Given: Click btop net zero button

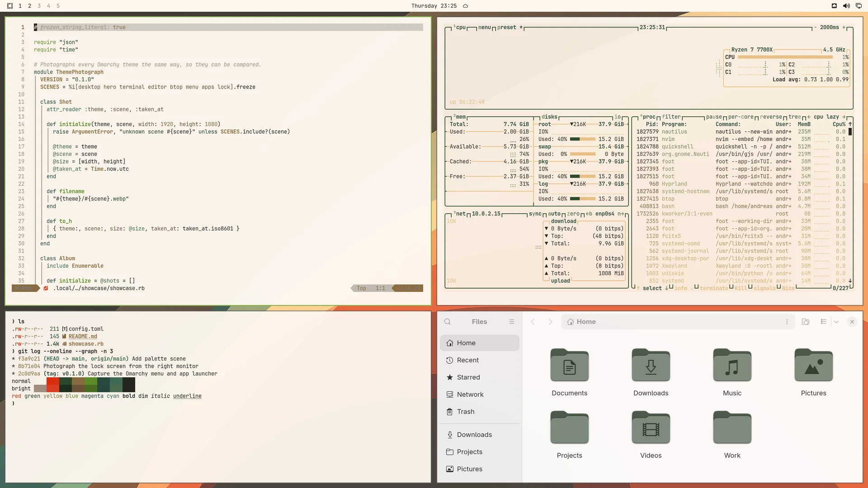Looking at the screenshot, I should pyautogui.click(x=573, y=214).
